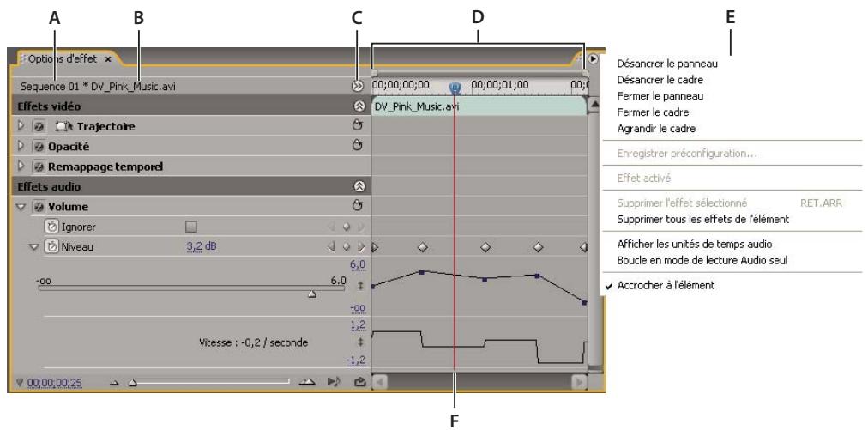Expand the Remappage temporel effect
The image size is (868, 430).
[21, 165]
